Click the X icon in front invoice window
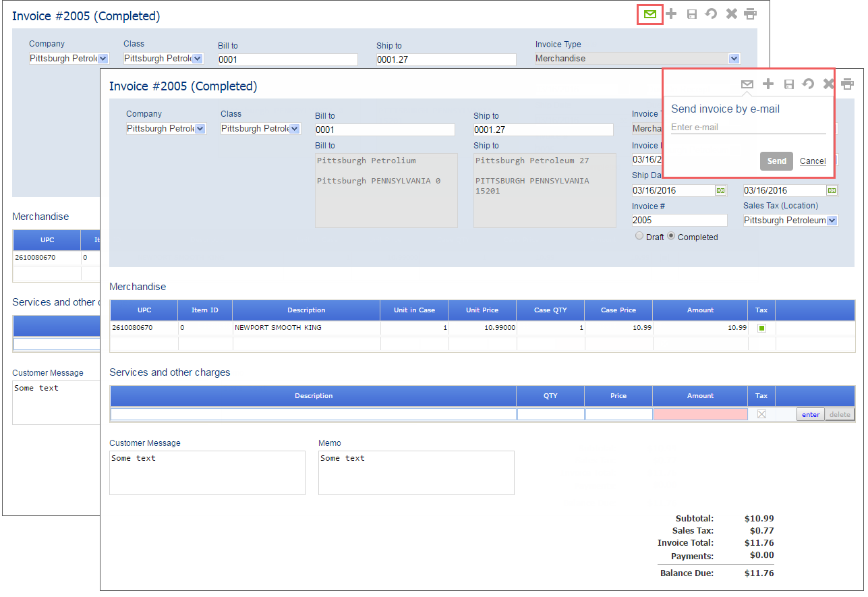Screen dimensions: 868x597 [x=828, y=84]
